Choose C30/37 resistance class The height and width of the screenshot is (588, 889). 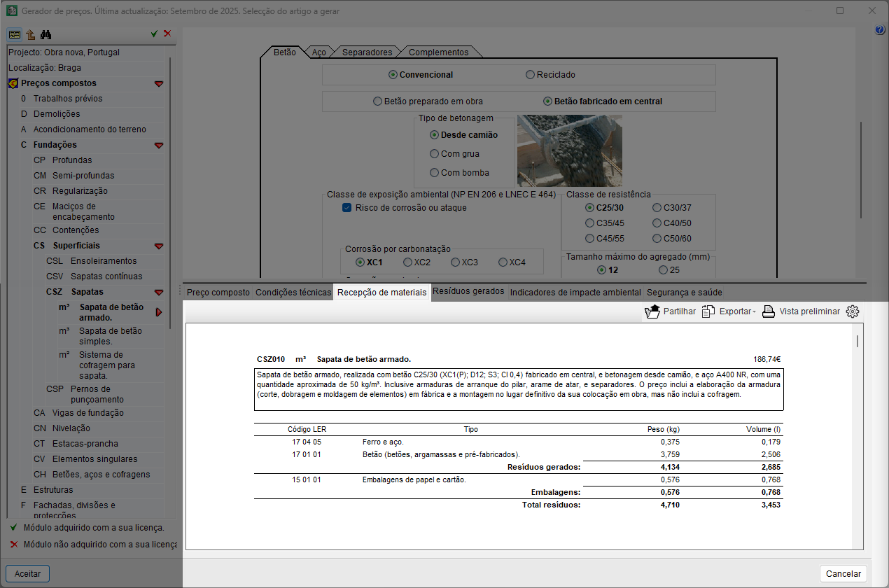[657, 208]
